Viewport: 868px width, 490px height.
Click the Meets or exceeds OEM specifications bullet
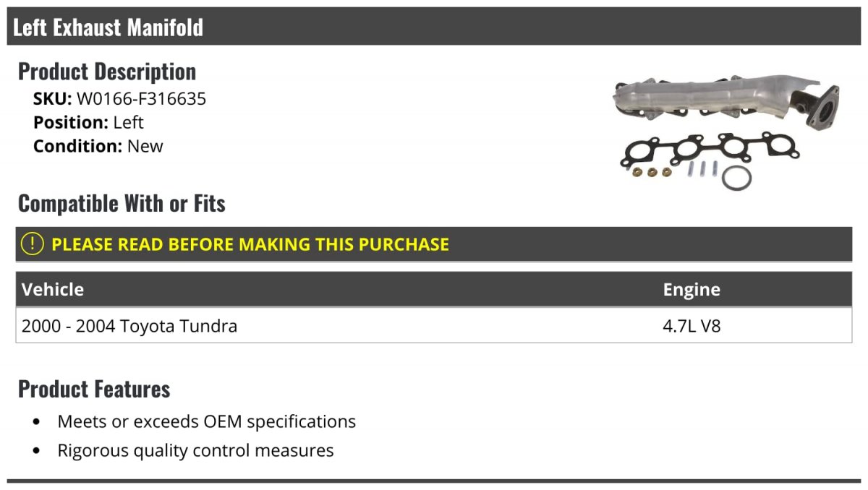tap(206, 421)
